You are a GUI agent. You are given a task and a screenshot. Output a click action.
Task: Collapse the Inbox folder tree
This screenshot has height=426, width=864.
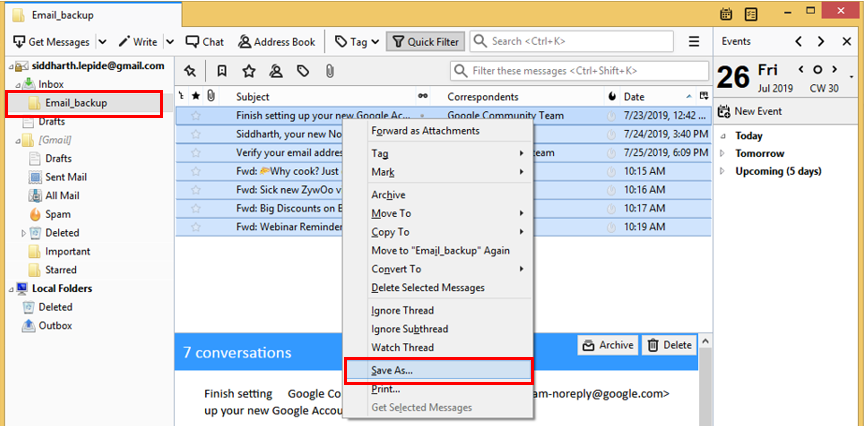pos(17,85)
